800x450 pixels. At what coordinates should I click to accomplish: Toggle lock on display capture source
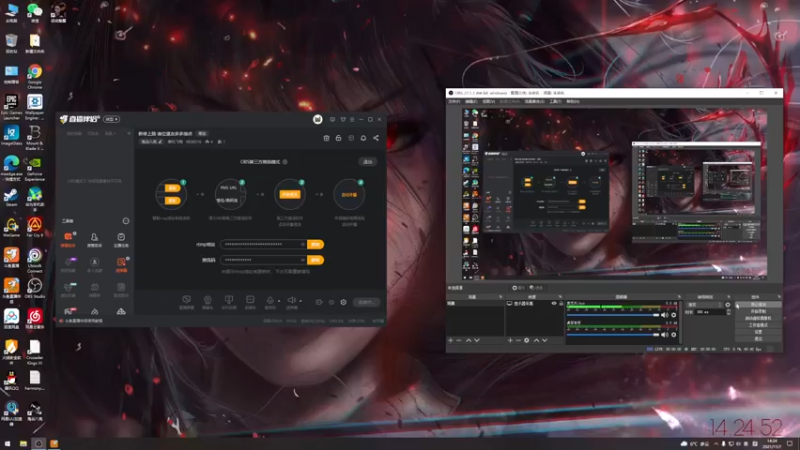(561, 304)
